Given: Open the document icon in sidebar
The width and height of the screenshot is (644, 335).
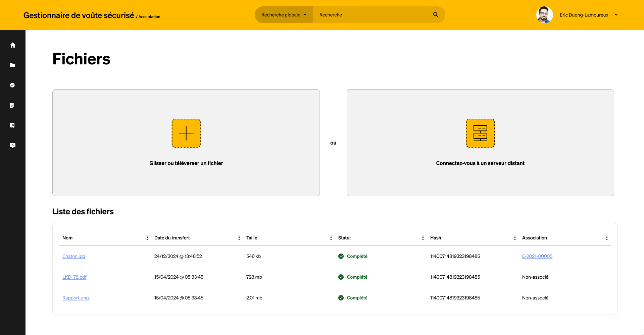Looking at the screenshot, I should [x=12, y=105].
